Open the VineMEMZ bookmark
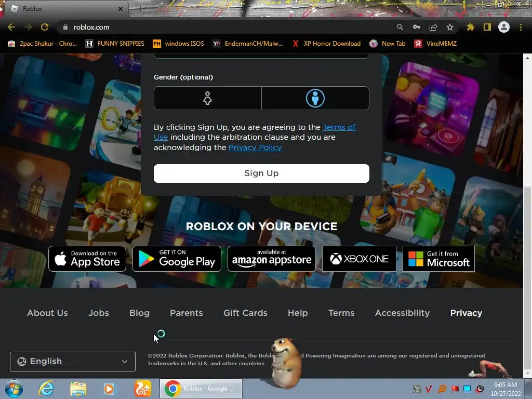 tap(436, 44)
